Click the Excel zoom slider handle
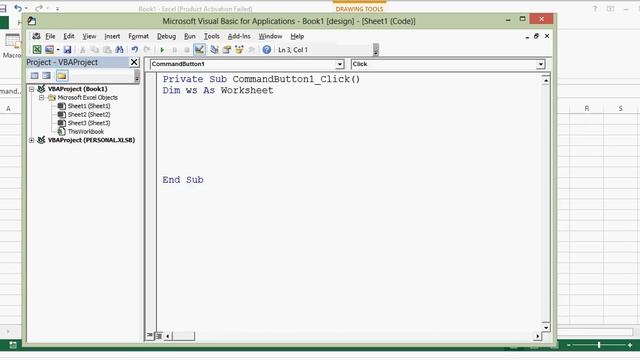The width and height of the screenshot is (640, 360). pyautogui.click(x=599, y=345)
